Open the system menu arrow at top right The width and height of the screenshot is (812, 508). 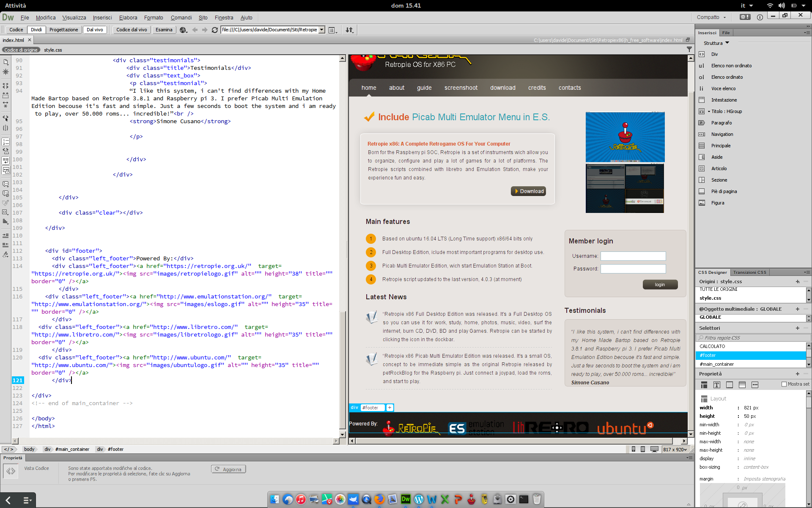click(x=804, y=6)
